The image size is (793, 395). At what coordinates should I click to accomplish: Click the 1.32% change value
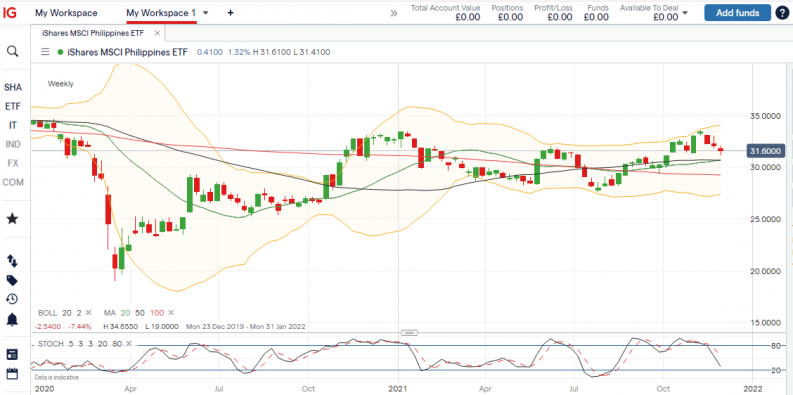239,52
